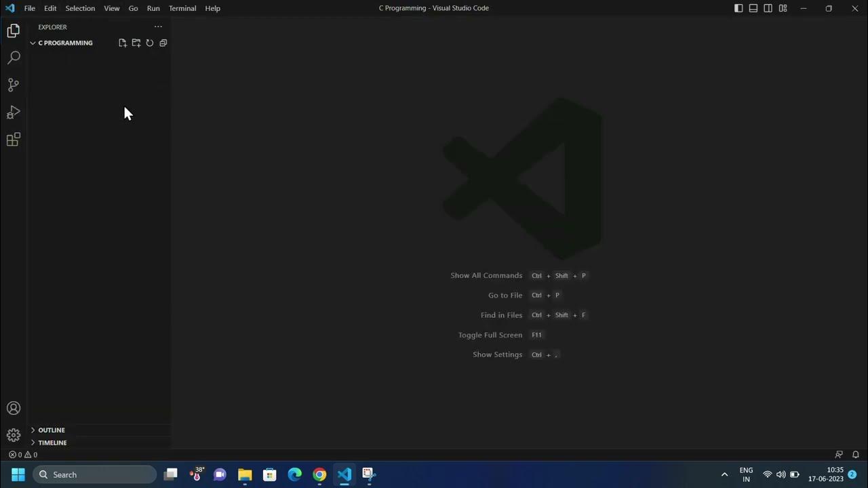Collapse the C PROGRAMMING folder section

[x=66, y=43]
